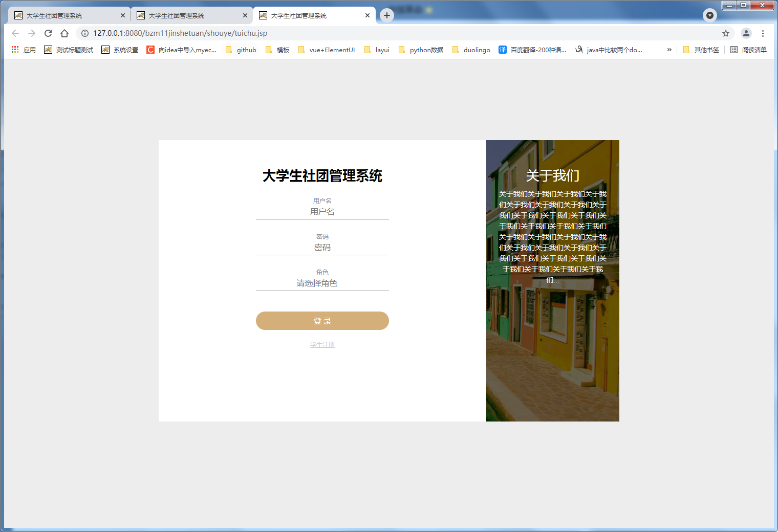The width and height of the screenshot is (778, 532).
Task: Reload the page with the refresh icon
Action: (48, 33)
